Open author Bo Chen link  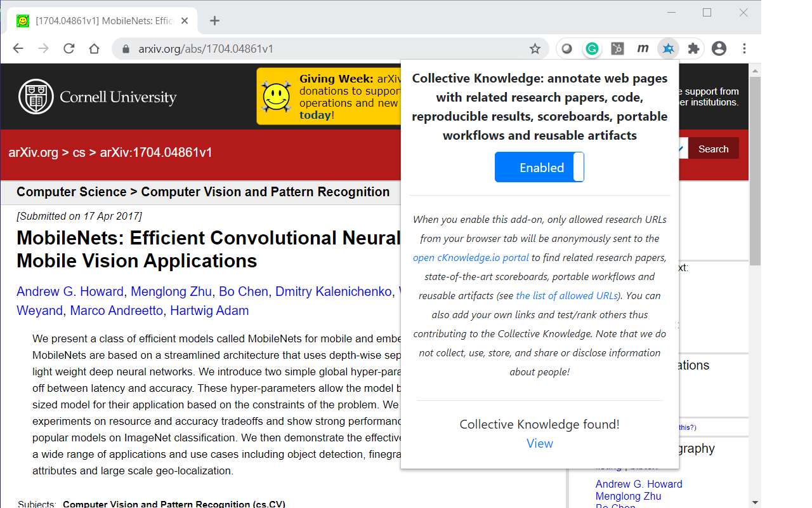[244, 291]
